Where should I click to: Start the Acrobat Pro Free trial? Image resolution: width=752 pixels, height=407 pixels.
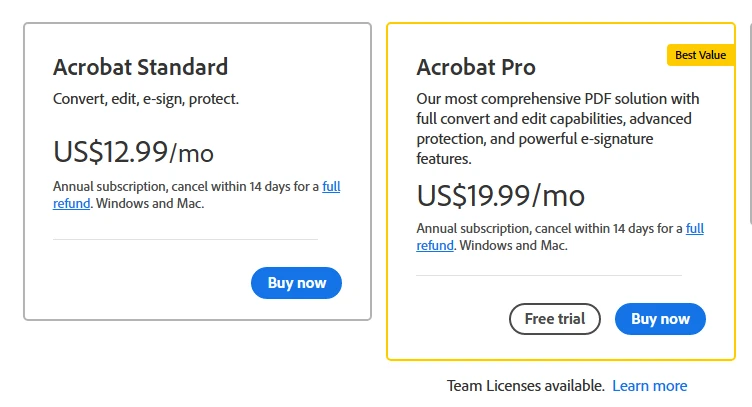555,319
